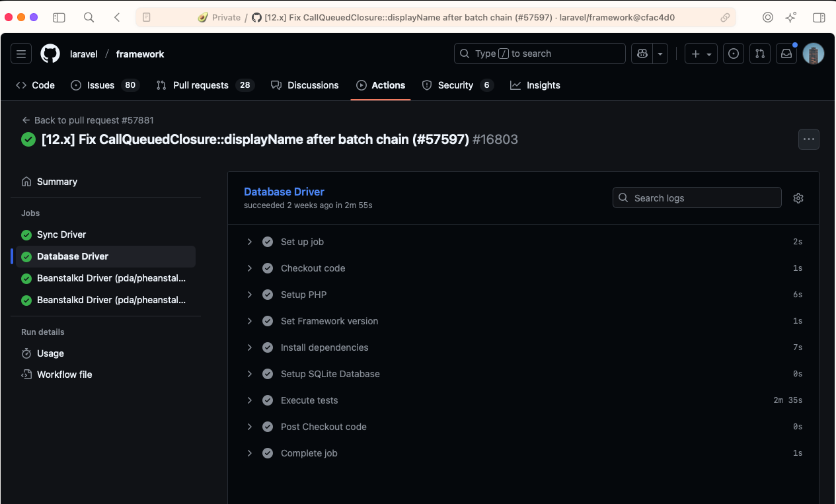The width and height of the screenshot is (836, 504).
Task: Click Issues count badge 80
Action: (x=130, y=85)
